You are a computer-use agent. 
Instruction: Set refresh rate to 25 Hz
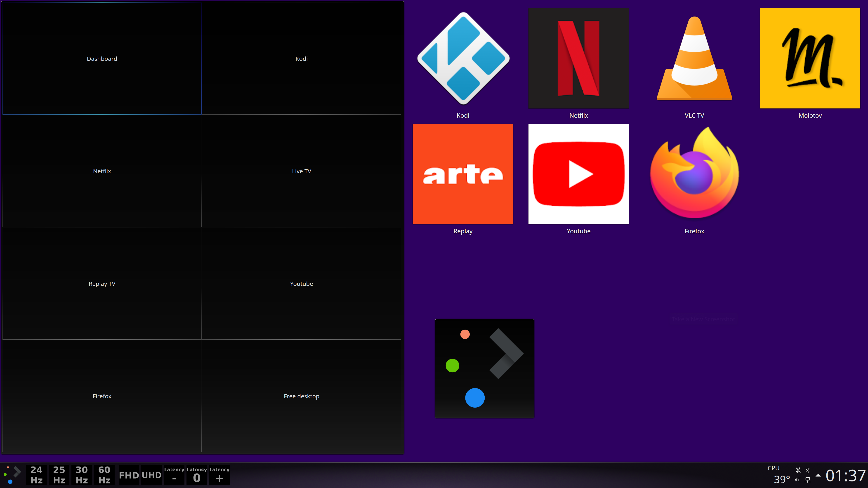tap(59, 475)
